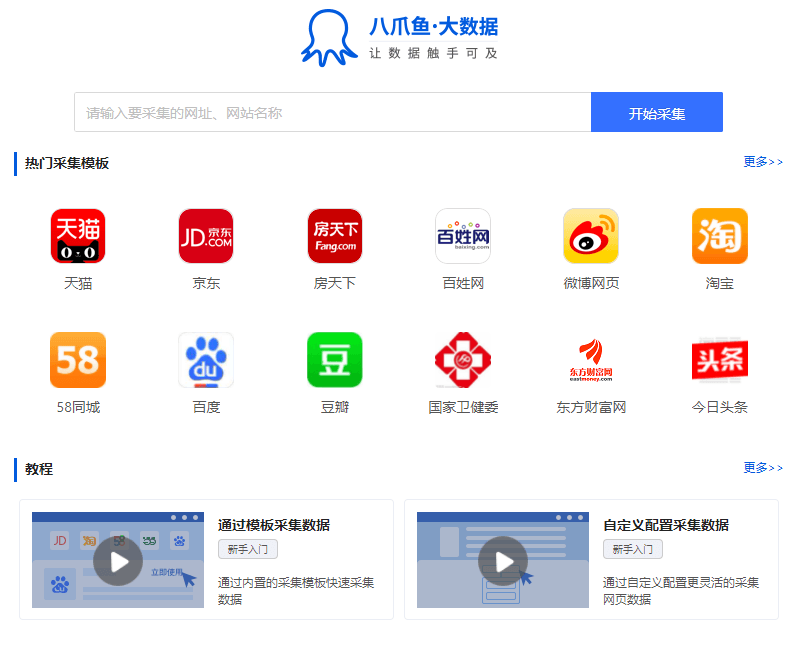
Task: Click description 通过自定义配置更灵活的采集网页数据
Action: coord(681,591)
